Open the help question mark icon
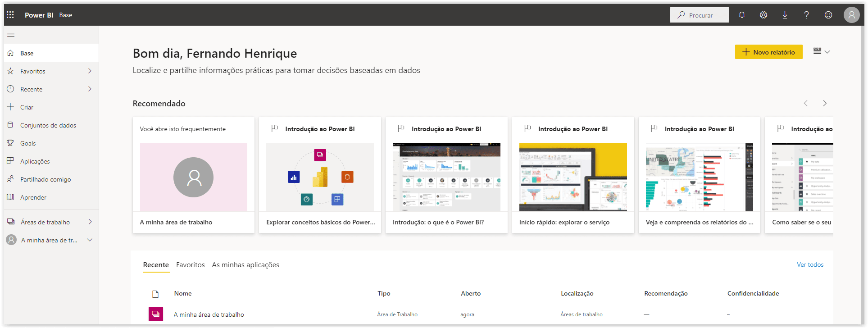 806,15
